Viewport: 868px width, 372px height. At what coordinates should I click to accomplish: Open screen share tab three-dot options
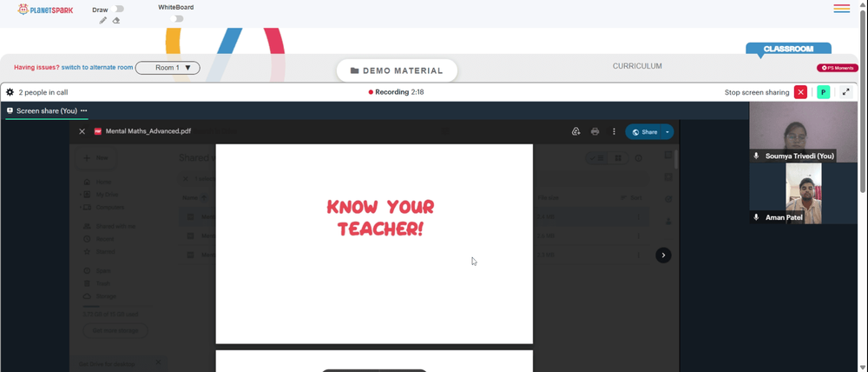tap(83, 111)
